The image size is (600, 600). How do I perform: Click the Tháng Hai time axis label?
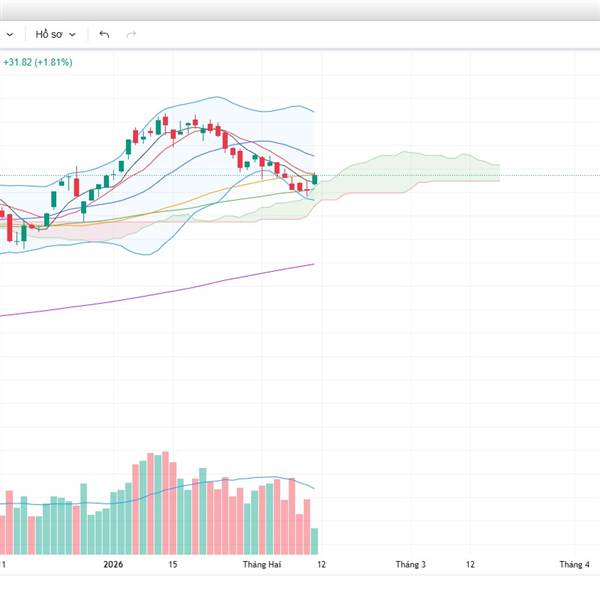tap(261, 565)
